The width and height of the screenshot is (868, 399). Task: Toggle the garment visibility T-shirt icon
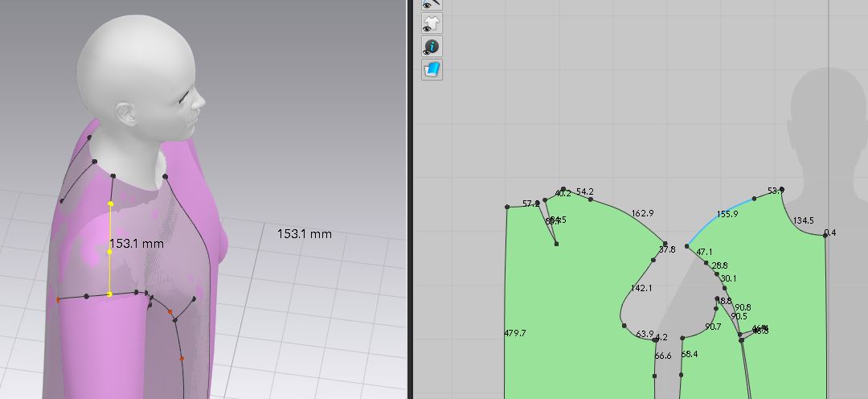pos(432,23)
